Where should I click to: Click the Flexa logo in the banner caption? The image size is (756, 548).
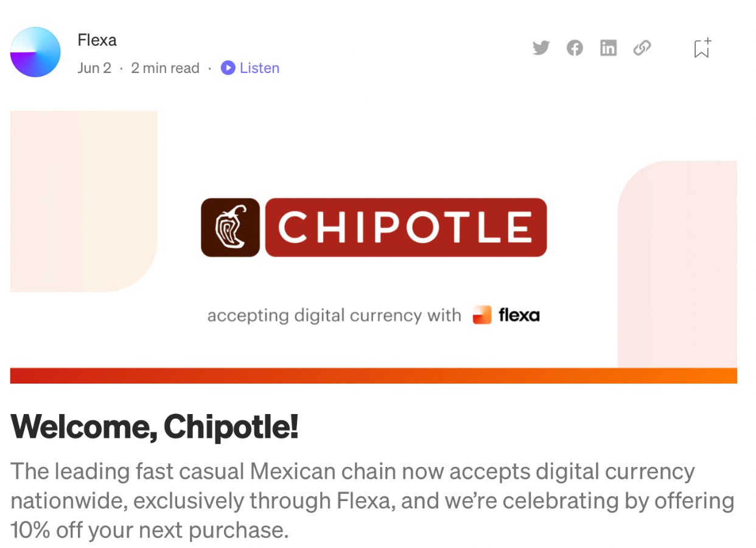tap(505, 315)
